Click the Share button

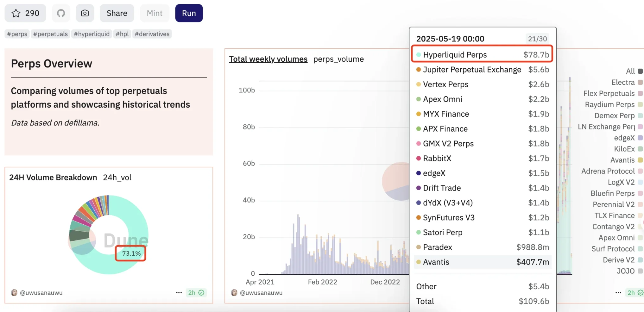point(117,13)
